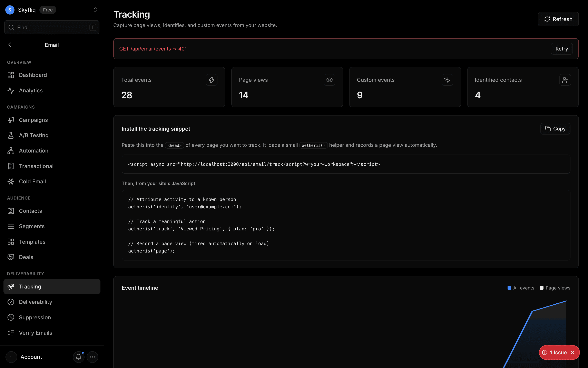The height and width of the screenshot is (368, 588).
Task: Click the Deals handshake icon
Action: [x=11, y=257]
